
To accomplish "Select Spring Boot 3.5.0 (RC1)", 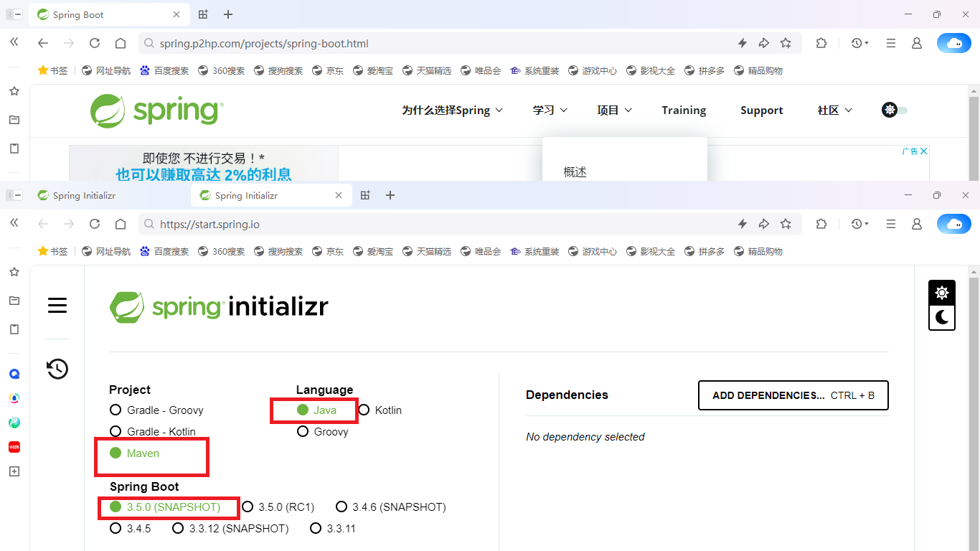I will coord(278,507).
